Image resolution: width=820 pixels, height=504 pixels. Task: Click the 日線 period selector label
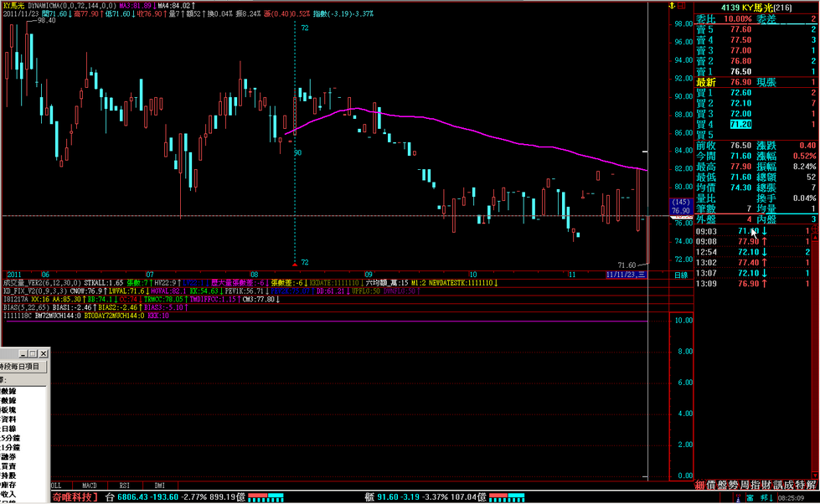point(681,275)
